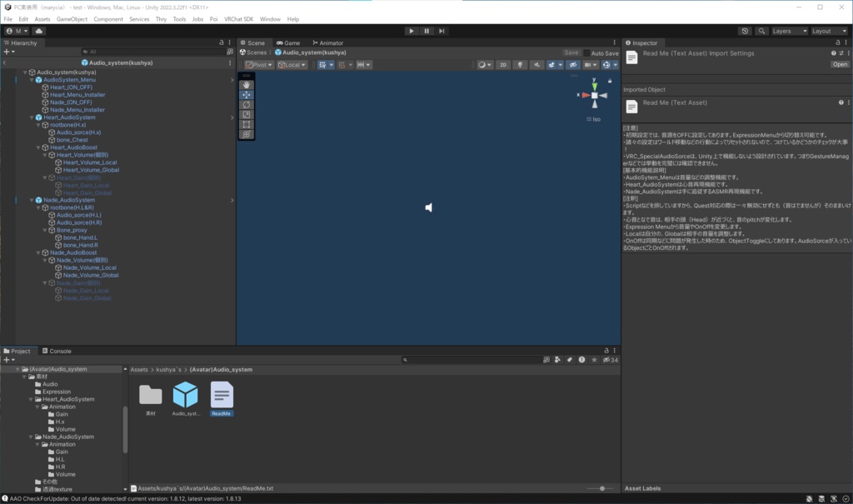Screen dimensions: 853x504
Task: Toggle 2D scene view mode
Action: 502,65
